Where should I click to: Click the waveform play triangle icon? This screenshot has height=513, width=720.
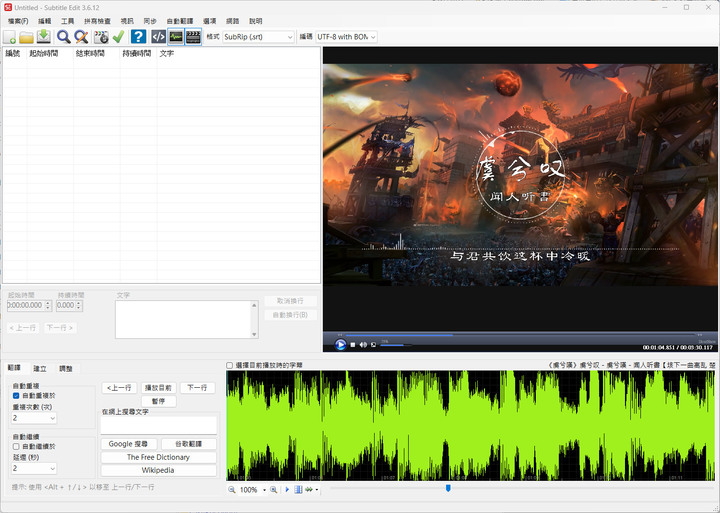click(287, 490)
